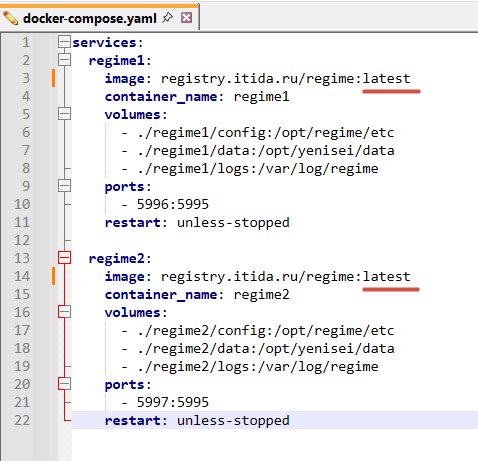478x461 pixels.
Task: Place cursor on underlined latest in regime2 image
Action: coord(387,277)
